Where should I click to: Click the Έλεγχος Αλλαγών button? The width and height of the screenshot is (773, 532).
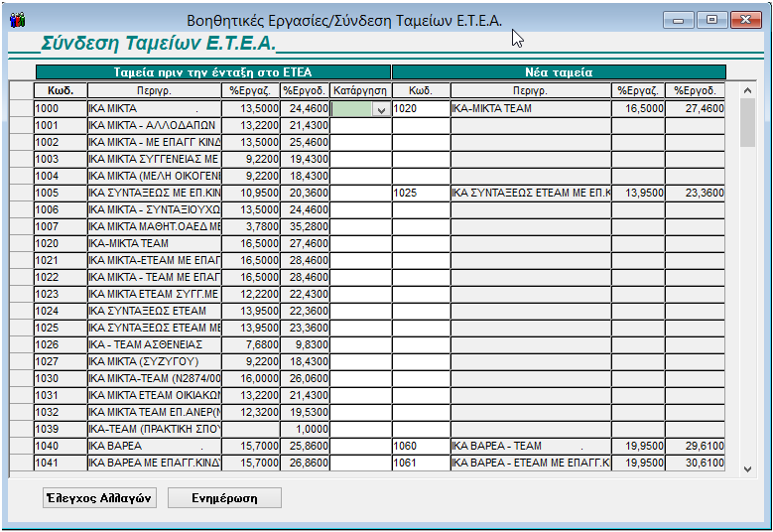[99, 498]
